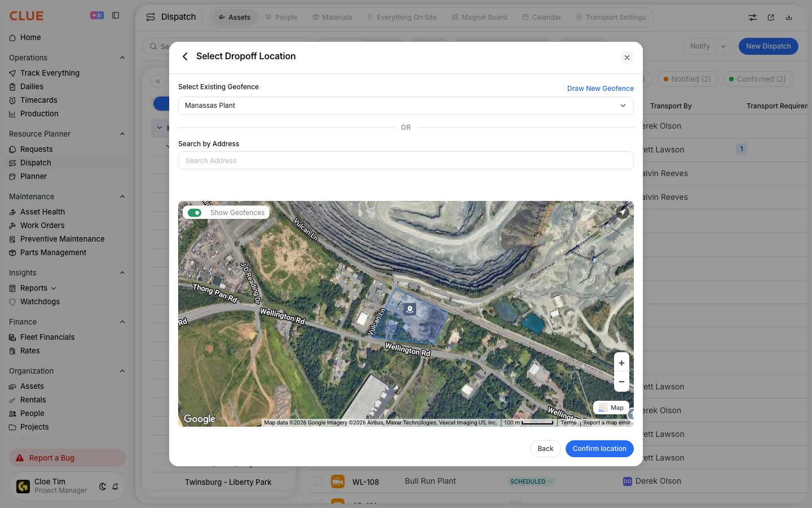The width and height of the screenshot is (812, 508).
Task: Switch to Everything On Site tab
Action: (x=401, y=17)
